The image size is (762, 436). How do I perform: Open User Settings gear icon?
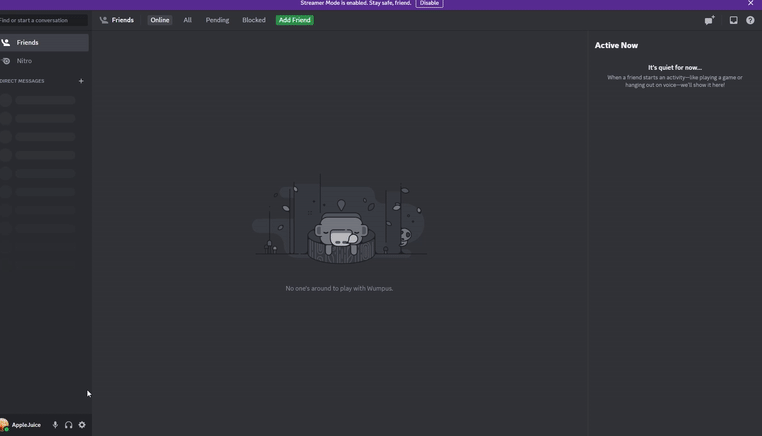[x=82, y=425]
